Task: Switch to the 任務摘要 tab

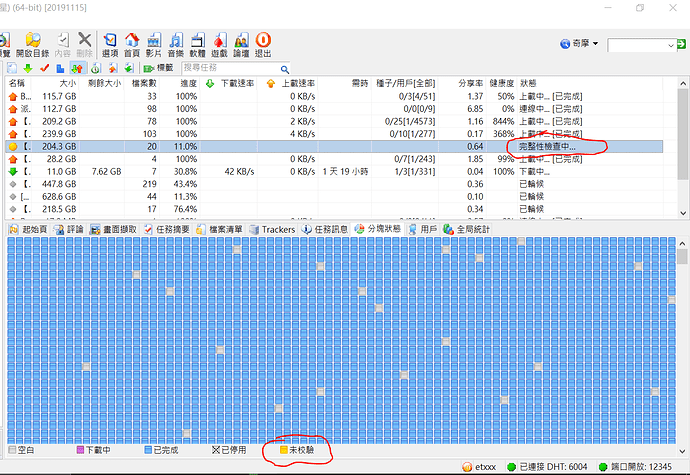Action: 167,229
